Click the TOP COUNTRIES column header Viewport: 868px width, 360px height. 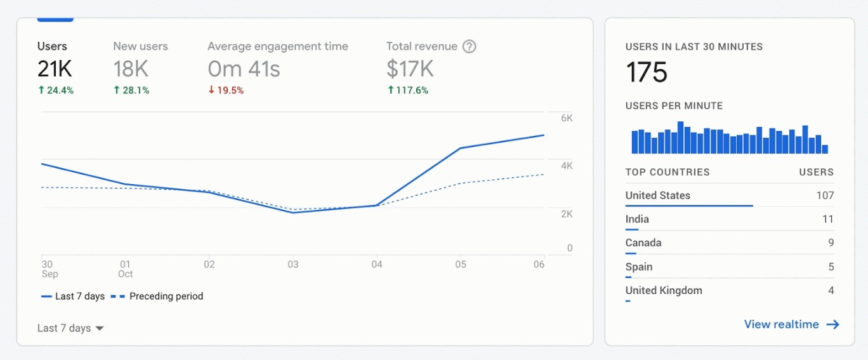667,172
